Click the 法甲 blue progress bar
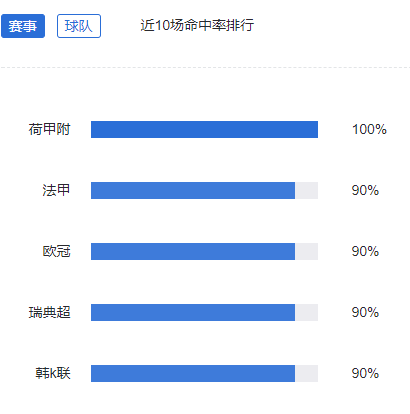Image resolution: width=410 pixels, height=414 pixels. (x=193, y=190)
